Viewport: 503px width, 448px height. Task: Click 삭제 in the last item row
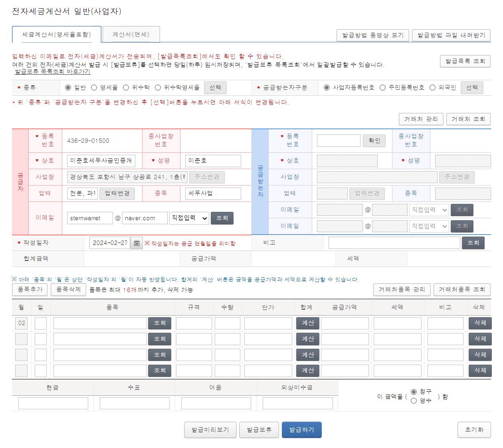[x=480, y=370]
